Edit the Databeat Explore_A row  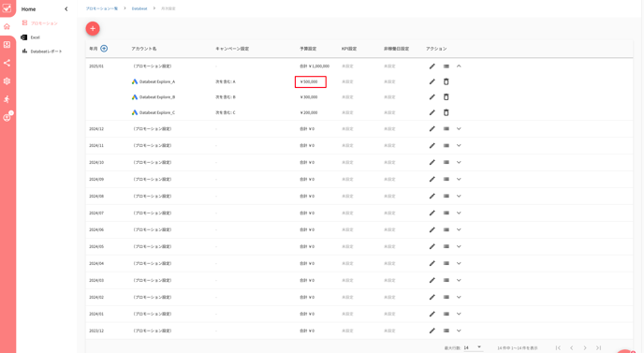click(432, 81)
